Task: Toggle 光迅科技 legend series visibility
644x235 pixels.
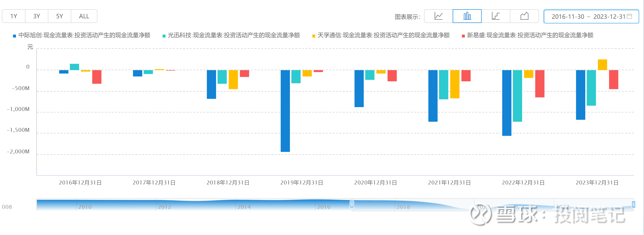Action: [231, 35]
